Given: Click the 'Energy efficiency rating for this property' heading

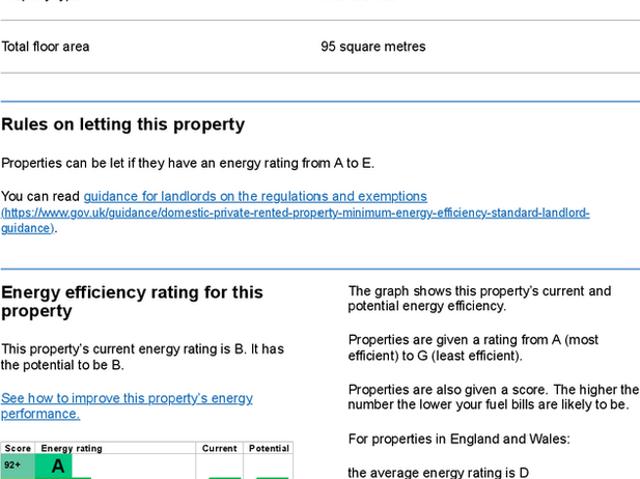Looking at the screenshot, I should click(x=132, y=301).
